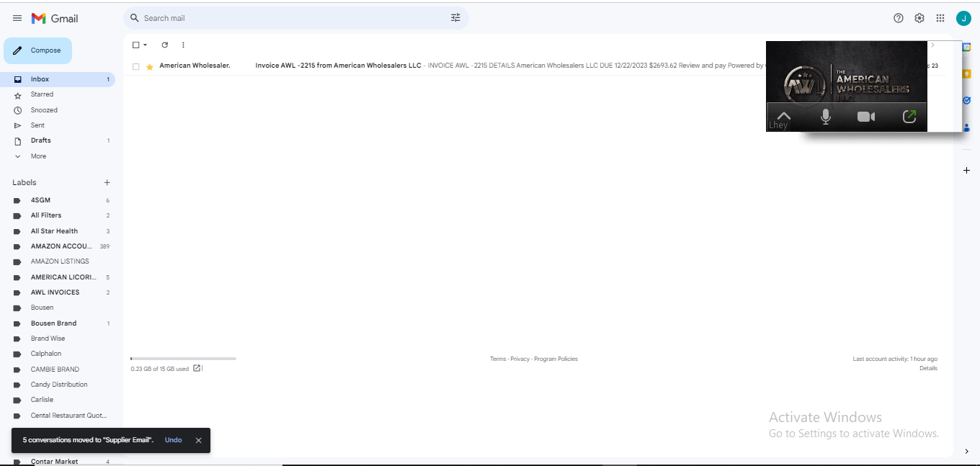Open the main menu hamburger icon
Image resolution: width=980 pixels, height=466 pixels.
pos(17,18)
